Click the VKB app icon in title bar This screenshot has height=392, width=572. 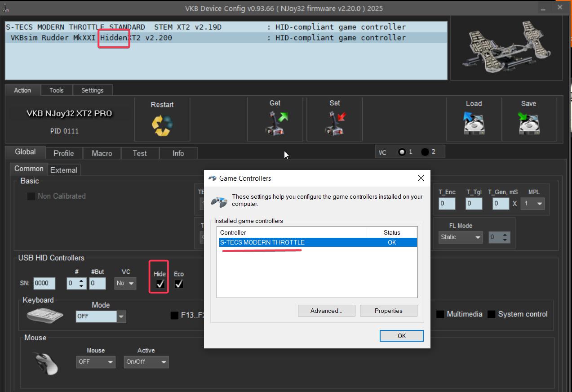tap(5, 8)
